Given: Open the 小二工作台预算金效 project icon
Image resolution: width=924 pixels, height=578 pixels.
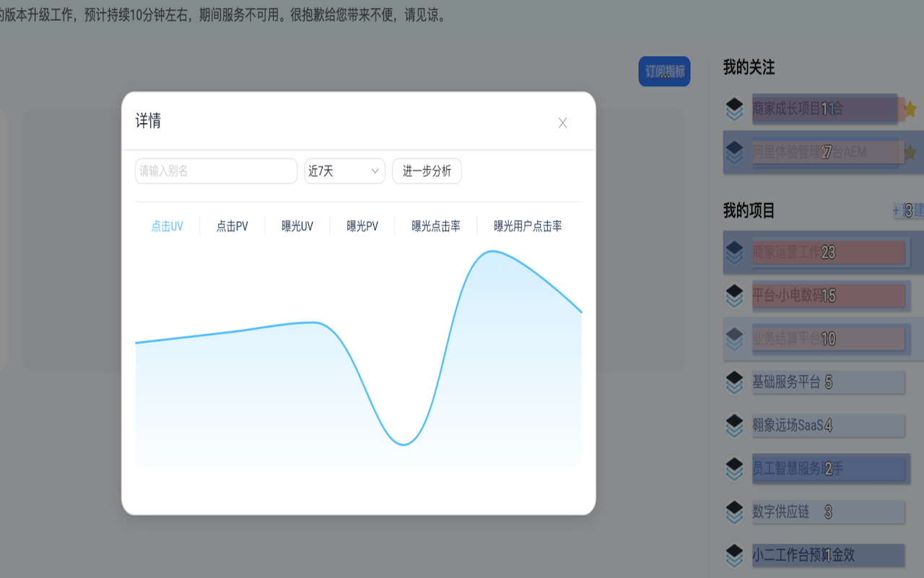Looking at the screenshot, I should [734, 556].
